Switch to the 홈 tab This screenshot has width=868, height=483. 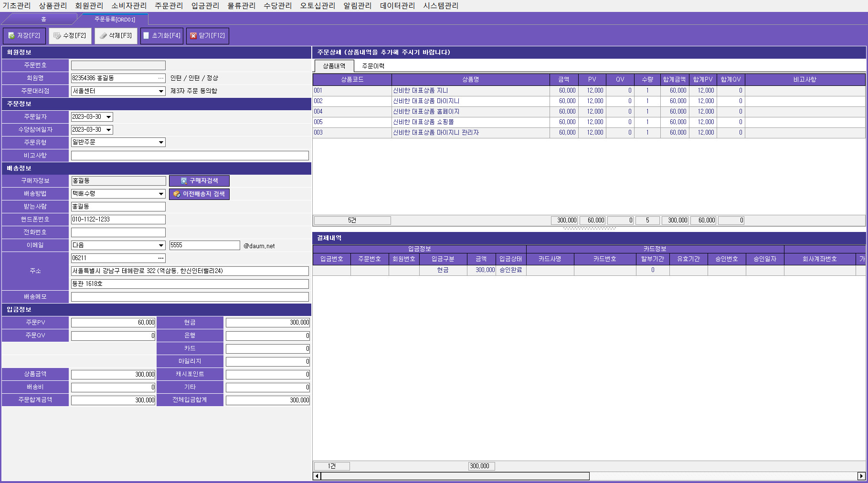(x=43, y=19)
